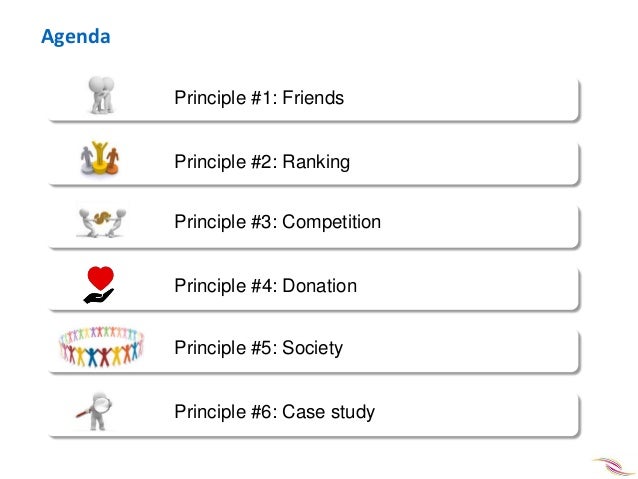Click the words Case study in last bar
The image size is (638, 479).
[328, 412]
